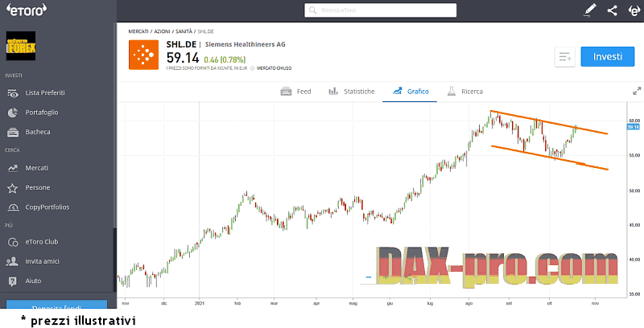Click the Siemens Healthineers orange logo

(143, 55)
